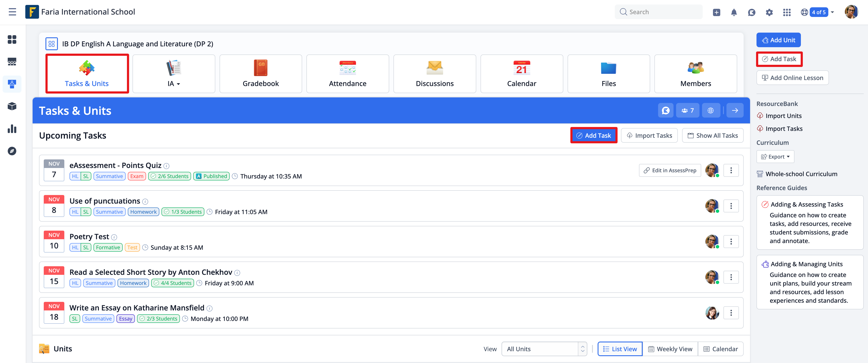Open the notifications bell
This screenshot has height=363, width=868.
734,12
